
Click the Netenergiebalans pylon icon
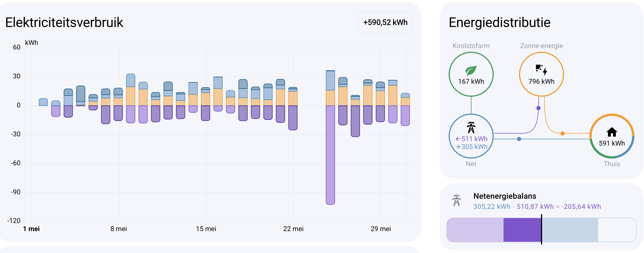pos(457,200)
